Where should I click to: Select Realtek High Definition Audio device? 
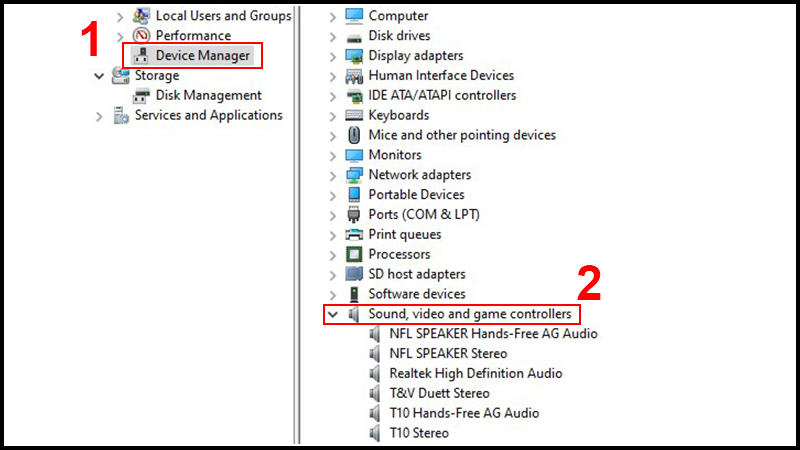(x=475, y=373)
